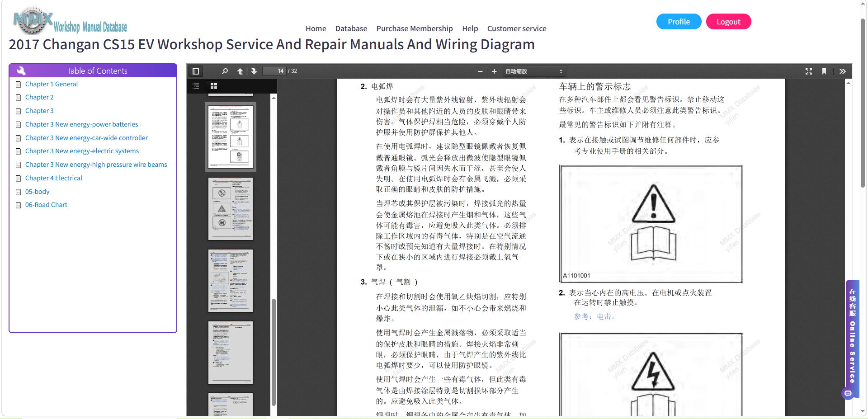Select the thumbnail with three warning symbols
This screenshot has height=419, width=868.
point(231,209)
